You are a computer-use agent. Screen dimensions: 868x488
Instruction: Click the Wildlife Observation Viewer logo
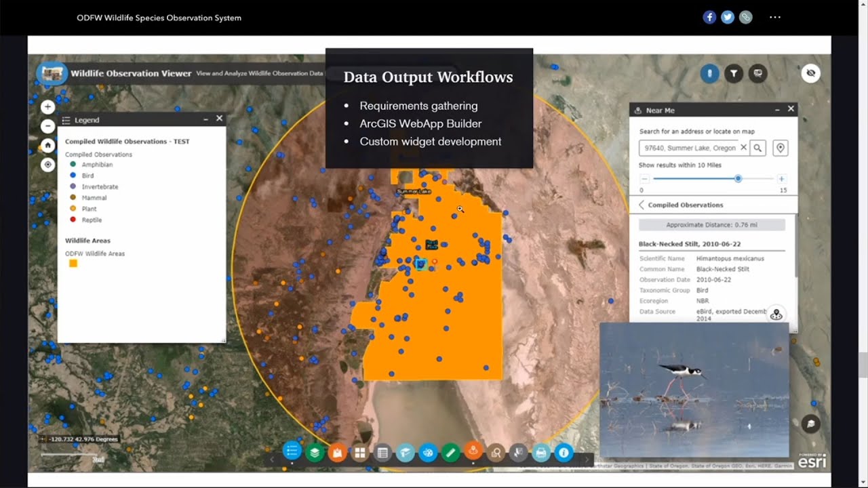pyautogui.click(x=52, y=73)
